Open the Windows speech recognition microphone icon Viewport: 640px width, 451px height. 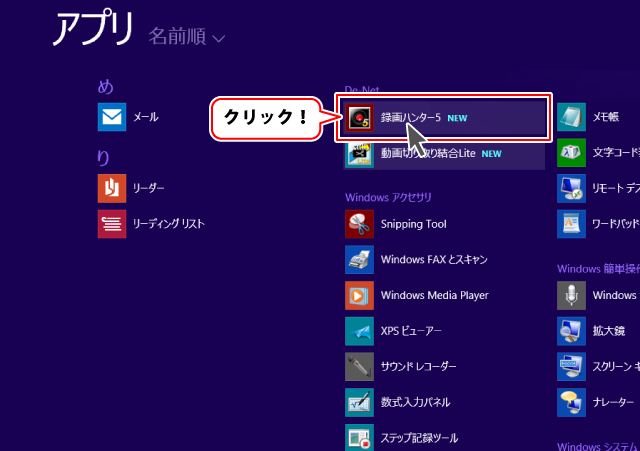571,295
